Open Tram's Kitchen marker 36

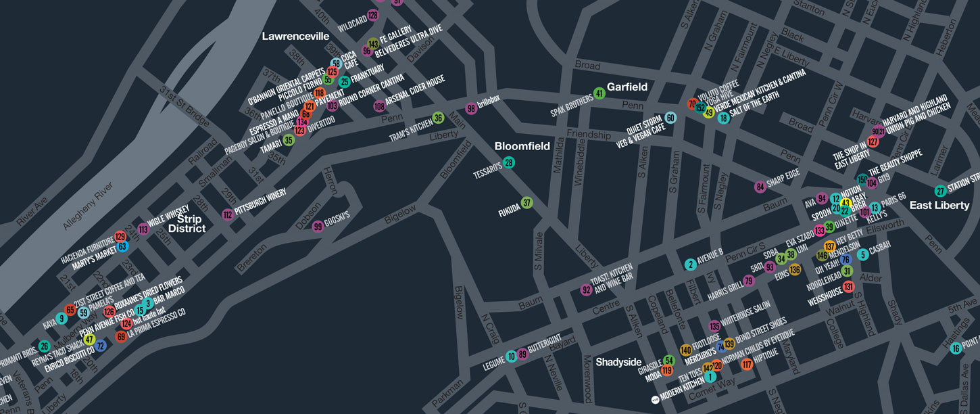(438, 118)
